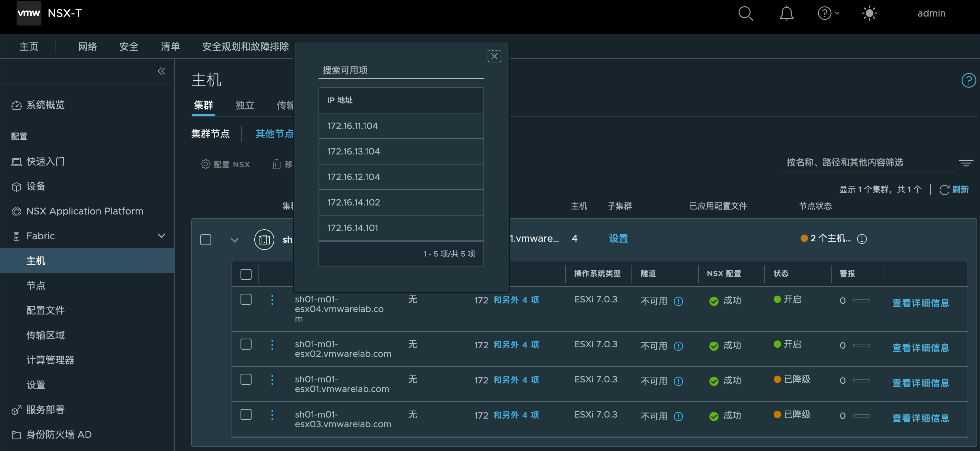Click the trash remove button
The width and height of the screenshot is (980, 451).
(x=283, y=164)
